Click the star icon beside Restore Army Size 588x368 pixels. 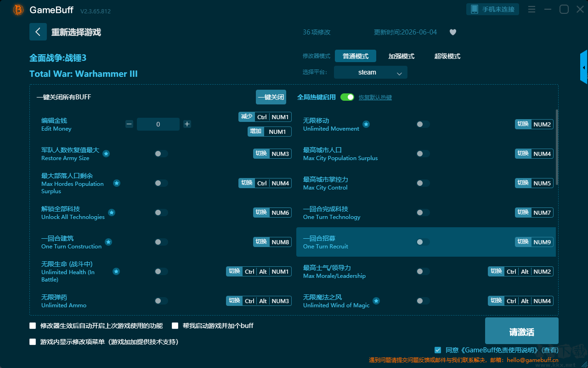(106, 154)
